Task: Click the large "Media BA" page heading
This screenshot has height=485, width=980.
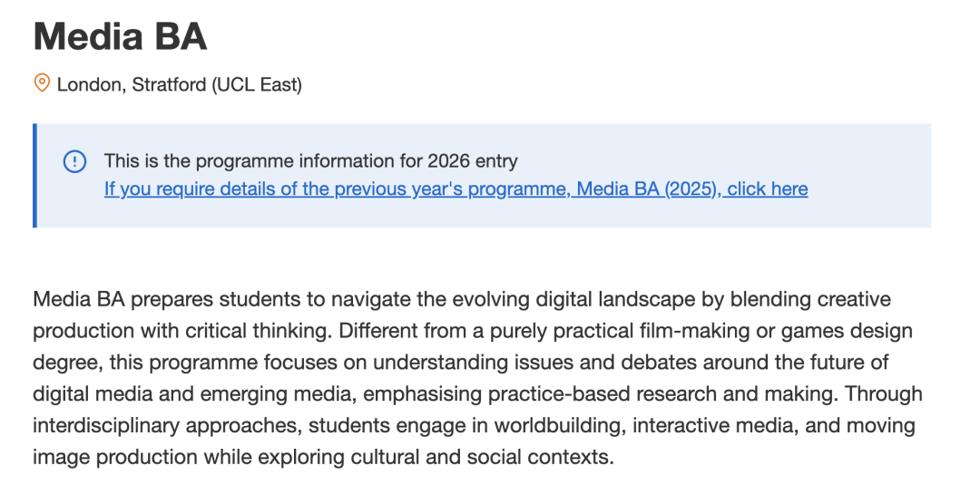Action: point(120,35)
